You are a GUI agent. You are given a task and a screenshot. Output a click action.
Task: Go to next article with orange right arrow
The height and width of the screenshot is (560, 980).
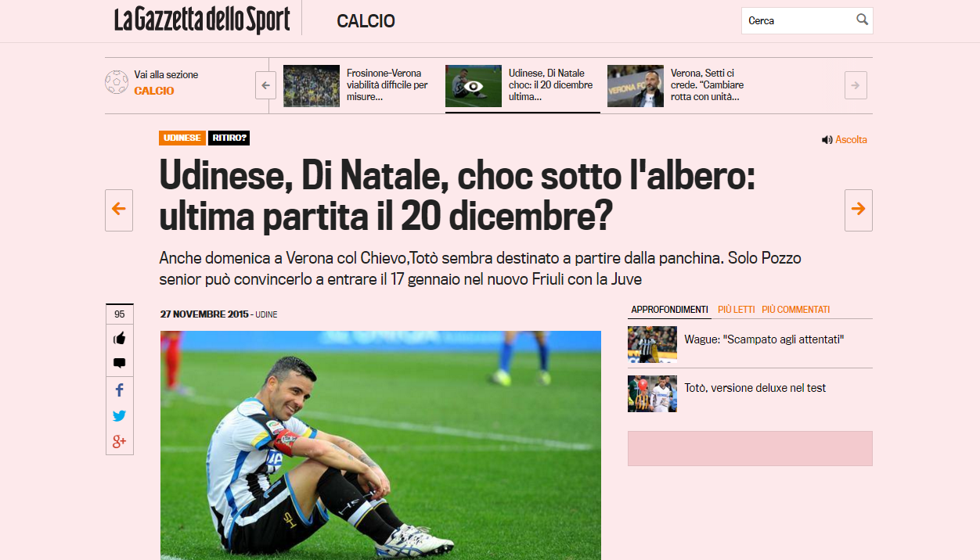click(x=859, y=210)
